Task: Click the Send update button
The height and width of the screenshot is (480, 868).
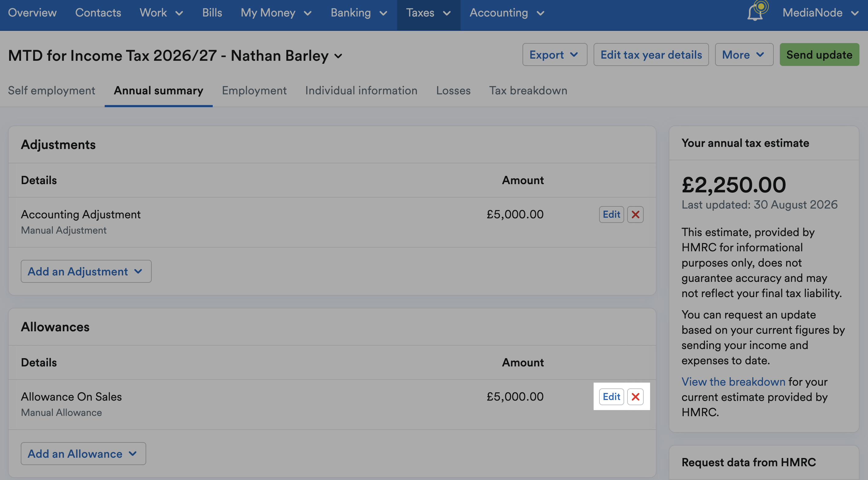Action: coord(819,55)
